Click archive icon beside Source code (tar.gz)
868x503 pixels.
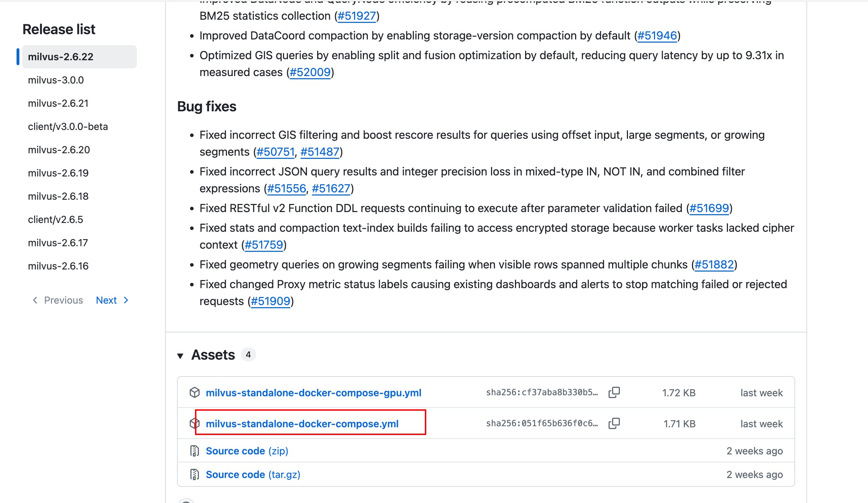pos(195,474)
